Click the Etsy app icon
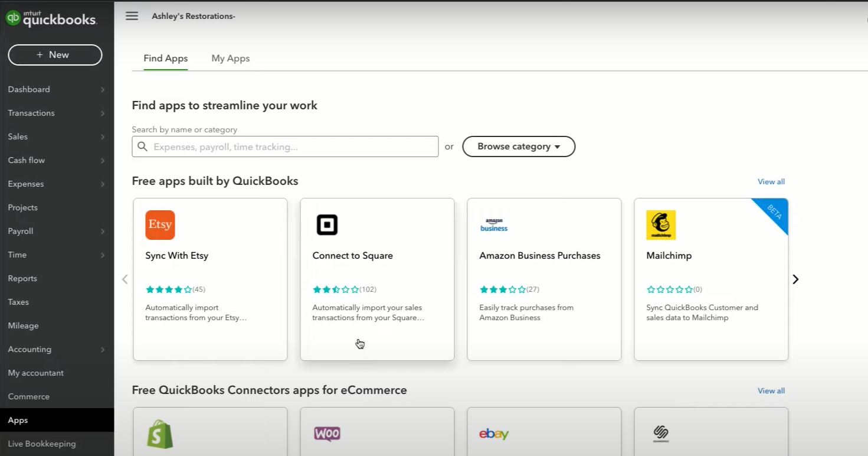 click(160, 225)
